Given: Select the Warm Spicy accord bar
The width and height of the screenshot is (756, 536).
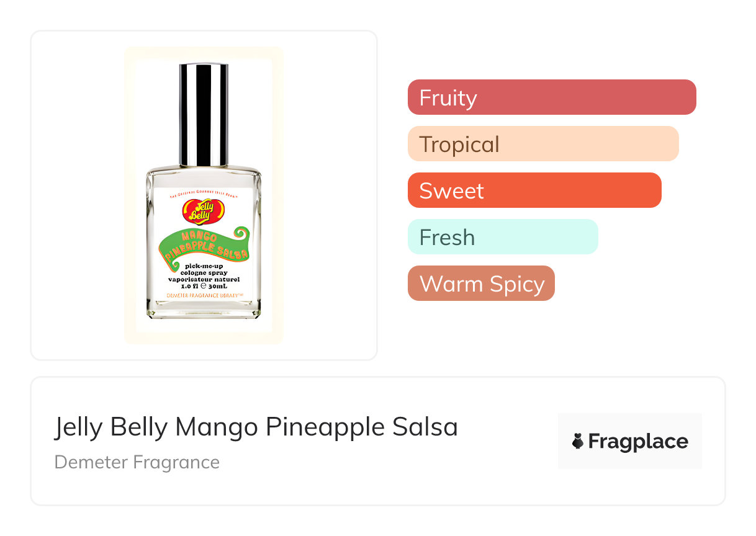Looking at the screenshot, I should pos(480,284).
